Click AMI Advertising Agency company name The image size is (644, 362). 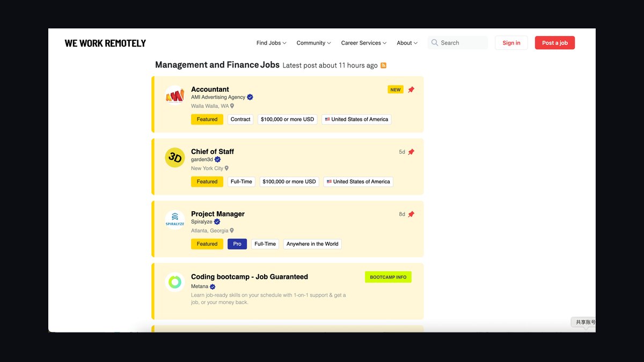218,97
